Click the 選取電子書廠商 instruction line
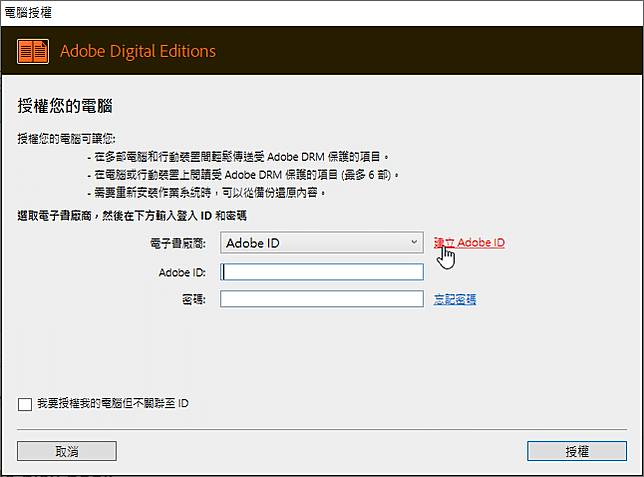The width and height of the screenshot is (644, 477). click(x=132, y=216)
